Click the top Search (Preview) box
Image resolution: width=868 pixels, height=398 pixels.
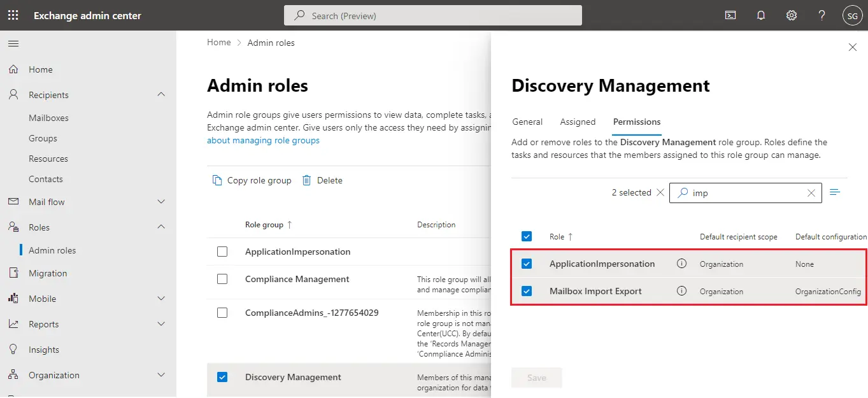[433, 15]
